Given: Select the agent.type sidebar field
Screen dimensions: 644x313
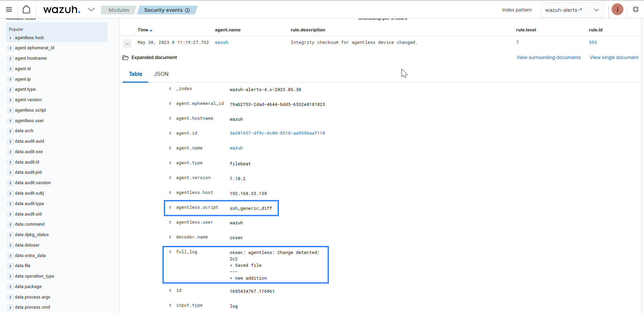Looking at the screenshot, I should [25, 89].
